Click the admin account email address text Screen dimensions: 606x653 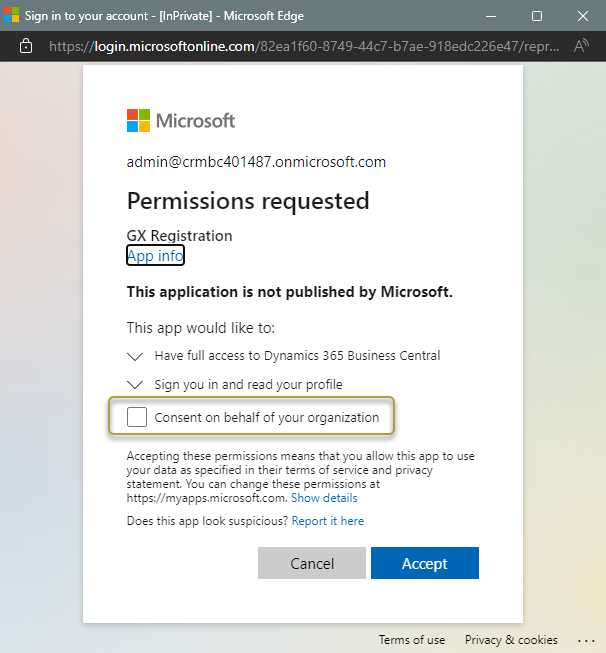(256, 162)
